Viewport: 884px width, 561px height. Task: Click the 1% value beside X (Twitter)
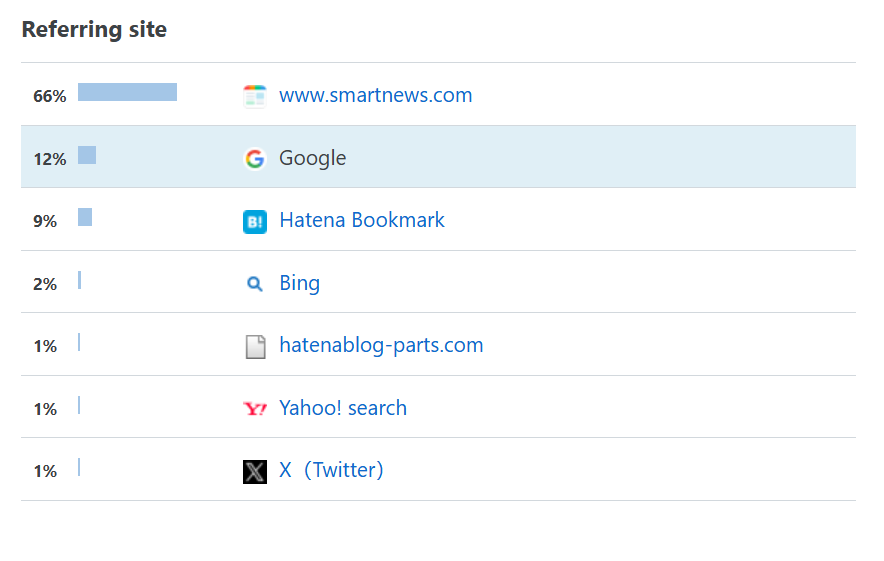point(45,471)
